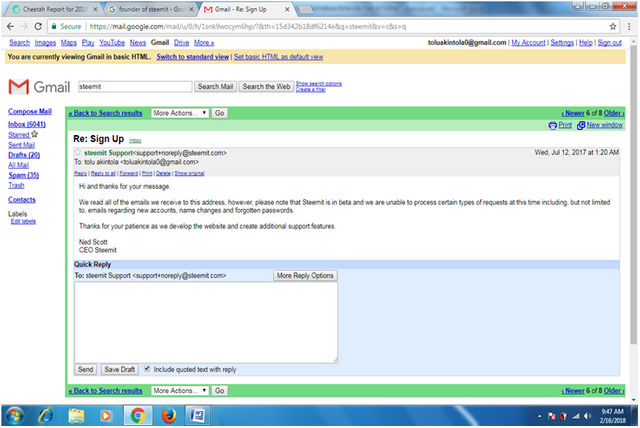Open Compose Mail

(x=30, y=111)
